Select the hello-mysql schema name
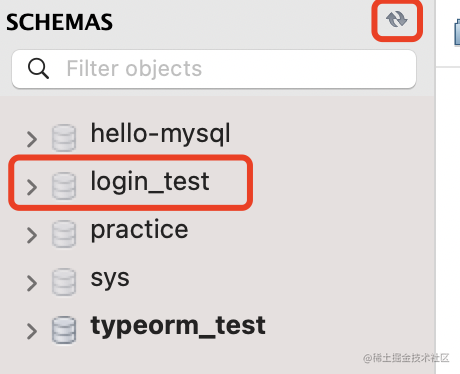This screenshot has width=460, height=374. tap(160, 134)
